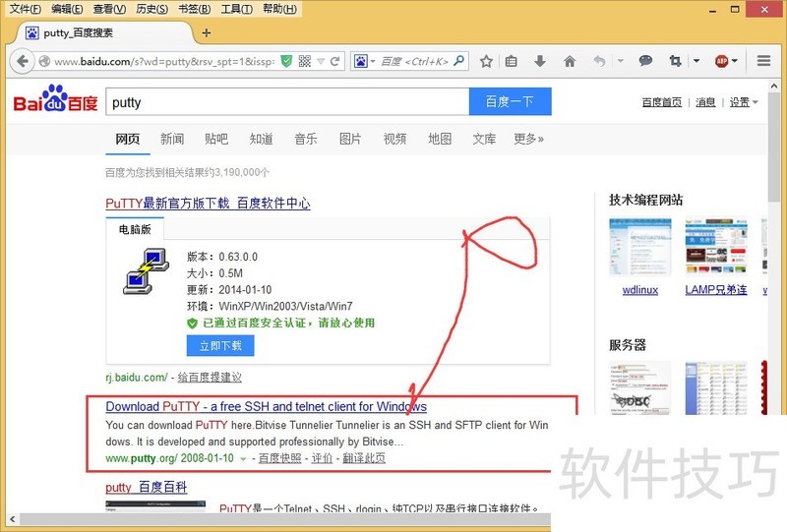Expand the 更多» search categories
Screen dimensions: 787x532
(x=528, y=139)
